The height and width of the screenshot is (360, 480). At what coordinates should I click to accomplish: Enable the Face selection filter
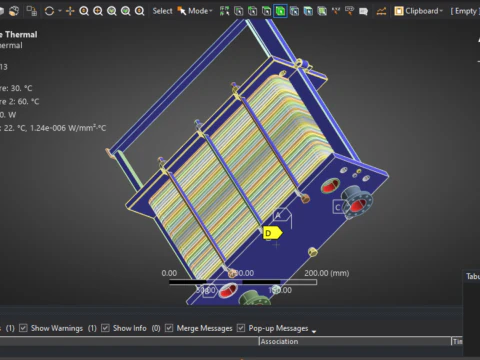coord(266,11)
